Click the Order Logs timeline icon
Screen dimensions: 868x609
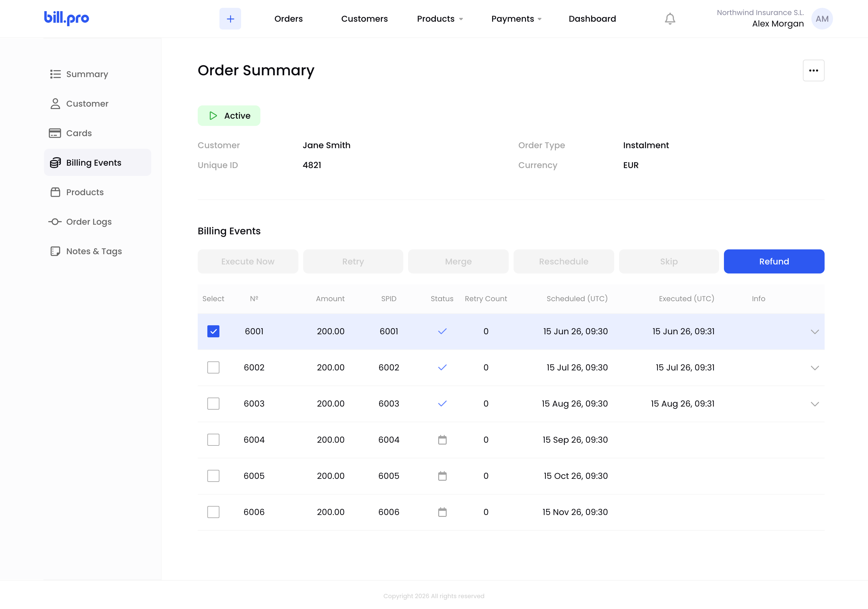point(55,222)
